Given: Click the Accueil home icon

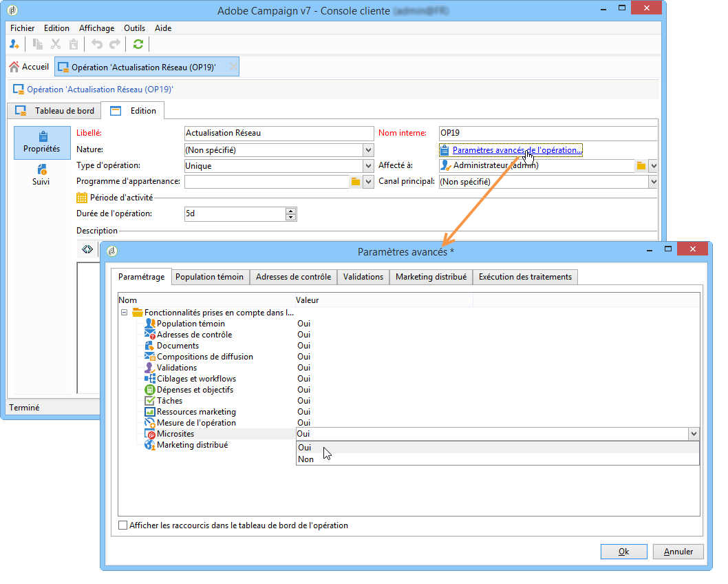Looking at the screenshot, I should (x=14, y=67).
